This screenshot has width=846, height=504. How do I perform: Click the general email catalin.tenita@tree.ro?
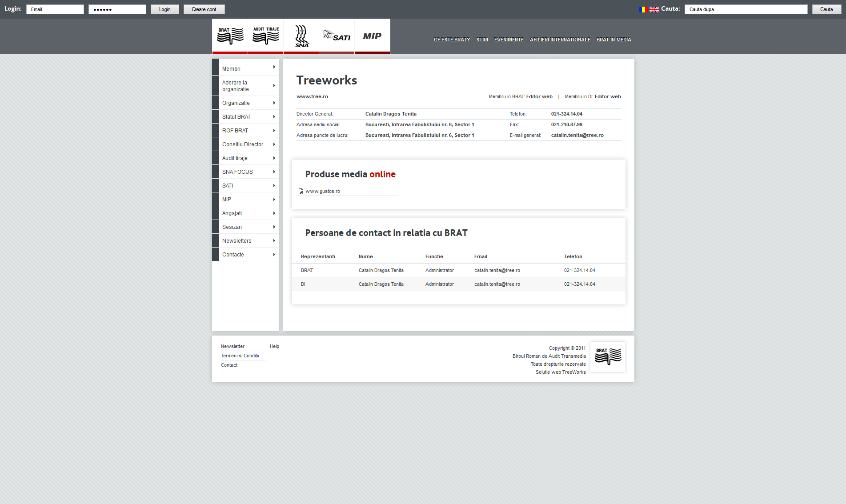pos(577,135)
